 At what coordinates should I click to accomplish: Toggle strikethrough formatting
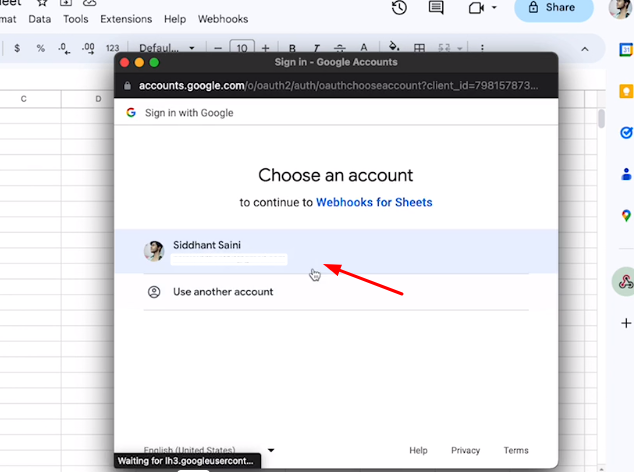340,49
